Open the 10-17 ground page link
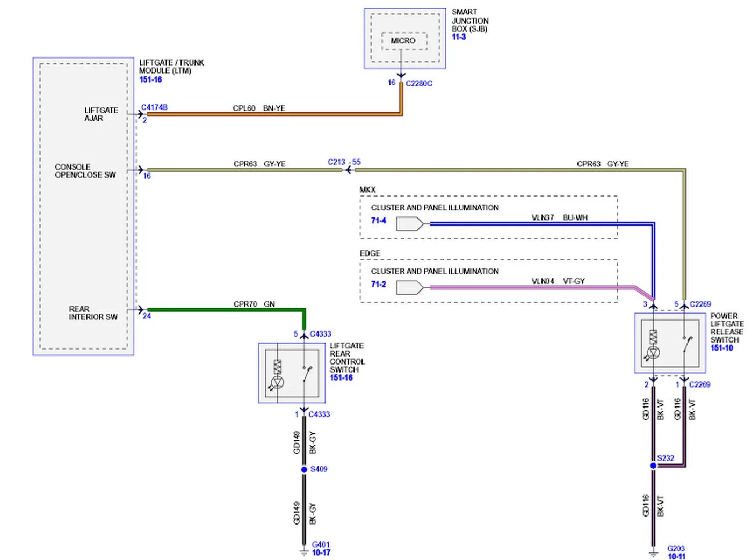752x560 pixels. pos(321,552)
